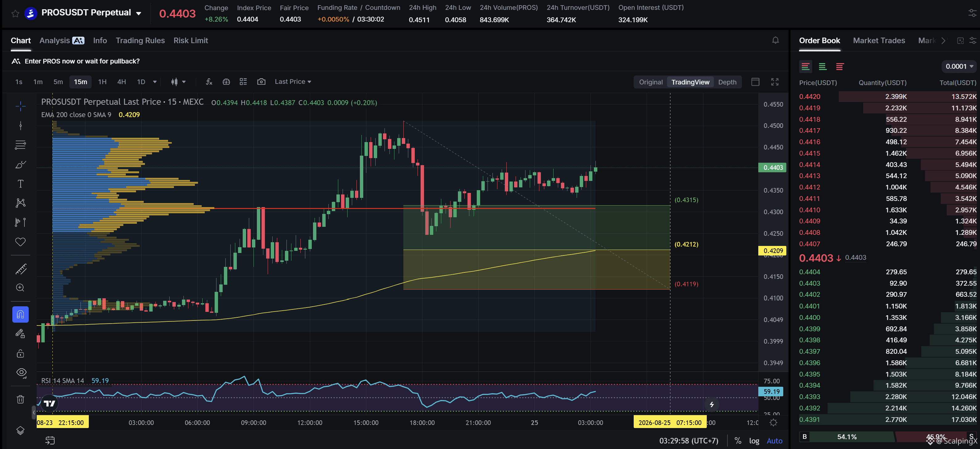Toggle logarithmic scale
The image size is (980, 449).
pos(754,441)
